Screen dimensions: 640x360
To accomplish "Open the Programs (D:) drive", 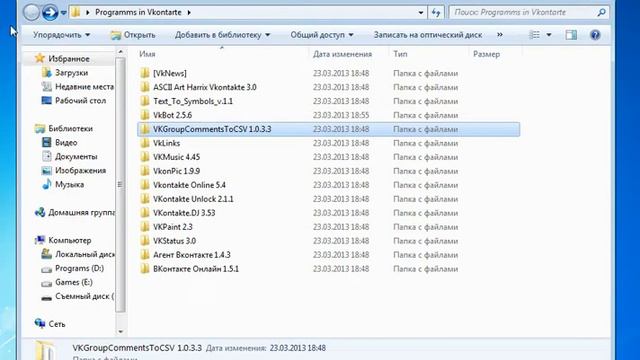I will [x=79, y=268].
